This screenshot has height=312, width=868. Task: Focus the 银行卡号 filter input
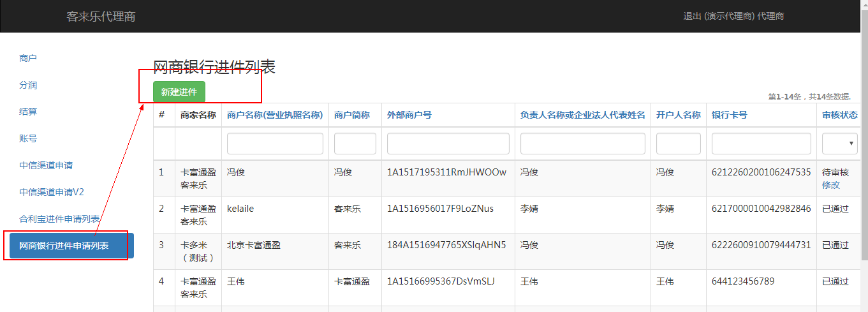pos(761,144)
